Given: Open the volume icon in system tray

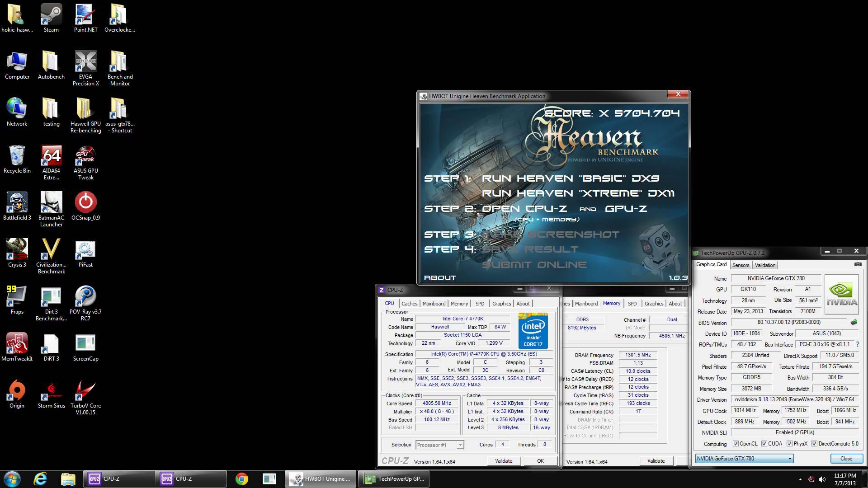Looking at the screenshot, I should click(822, 479).
